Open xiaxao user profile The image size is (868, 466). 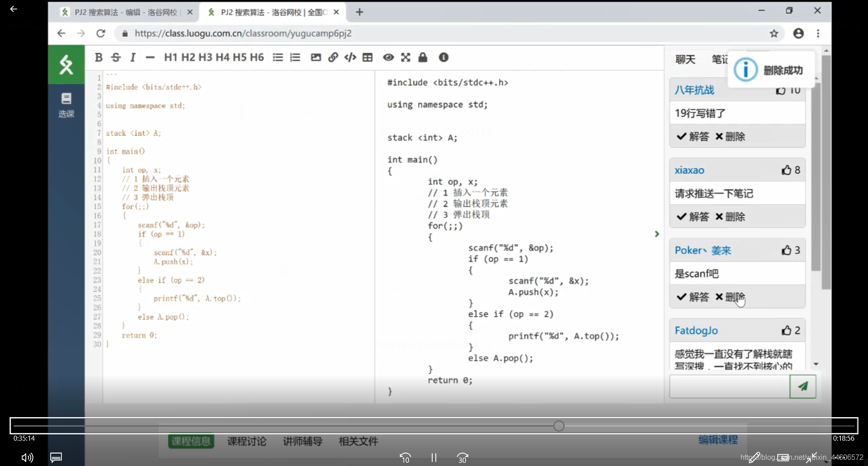tap(689, 170)
